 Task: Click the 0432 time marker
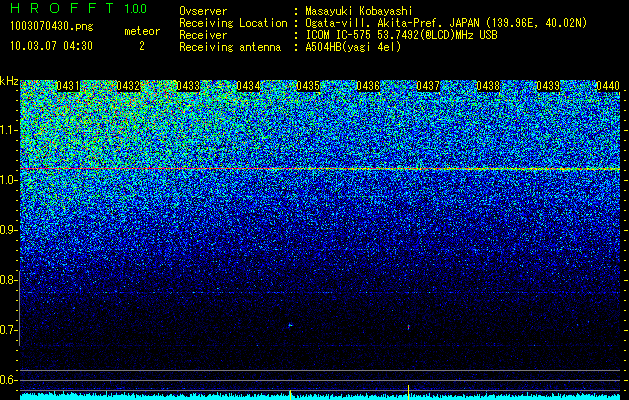pyautogui.click(x=128, y=86)
